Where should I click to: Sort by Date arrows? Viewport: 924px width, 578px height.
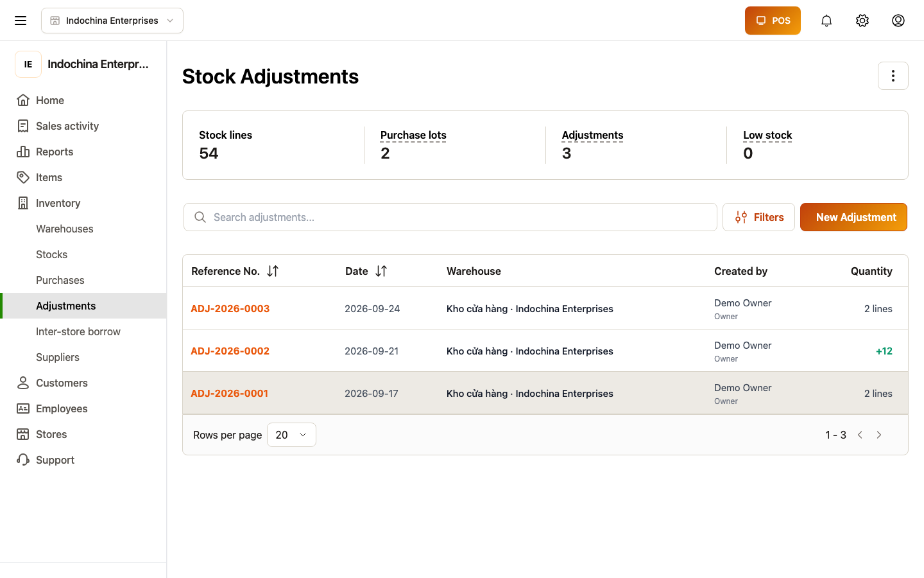pyautogui.click(x=381, y=271)
